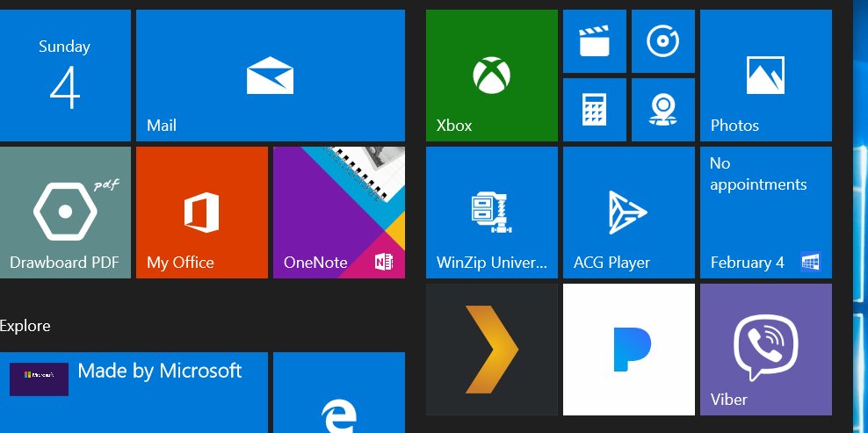Open the Photos tile
This screenshot has height=433, width=868.
pos(765,76)
